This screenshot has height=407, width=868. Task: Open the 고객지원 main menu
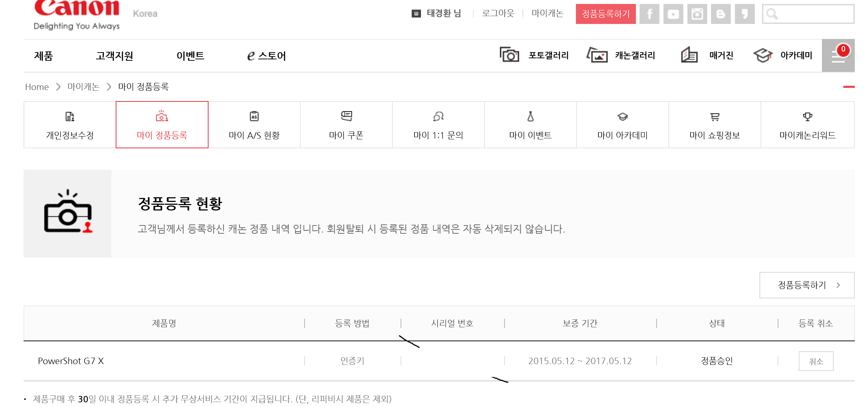coord(114,56)
